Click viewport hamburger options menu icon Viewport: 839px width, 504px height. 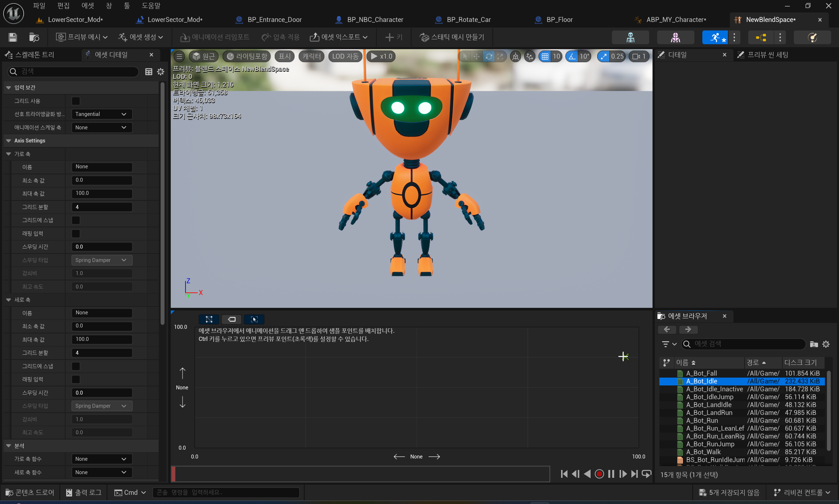179,56
